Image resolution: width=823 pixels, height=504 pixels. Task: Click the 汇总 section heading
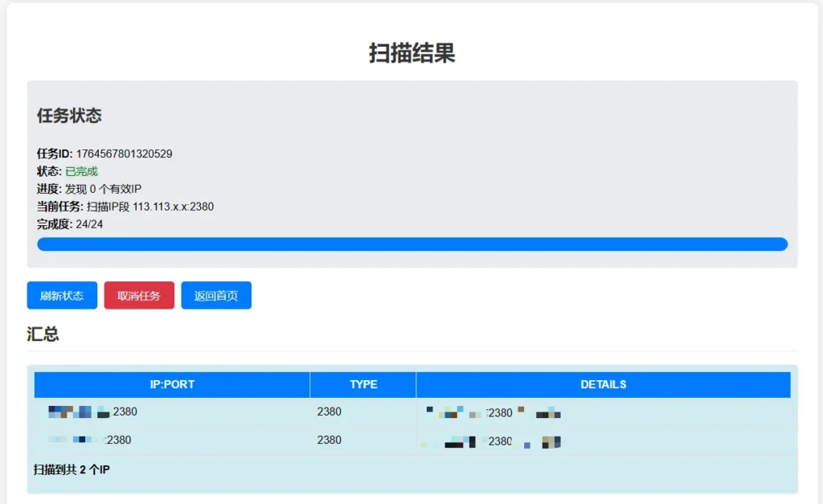(x=43, y=334)
